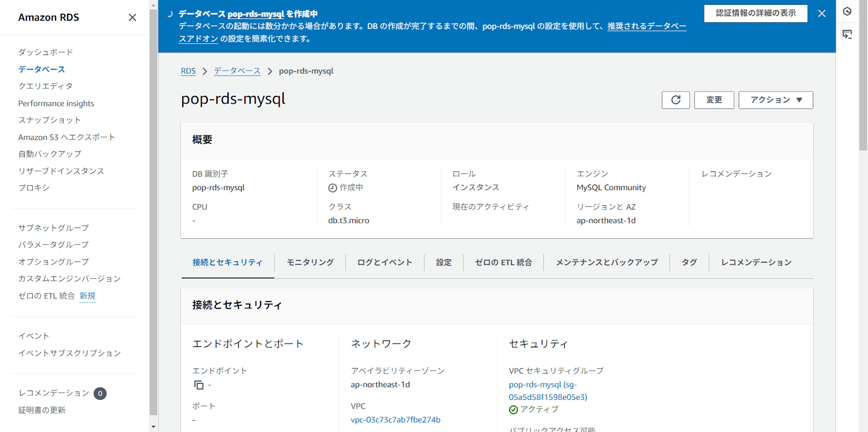Open ダッシュボード in the sidebar
The image size is (868, 432).
46,52
